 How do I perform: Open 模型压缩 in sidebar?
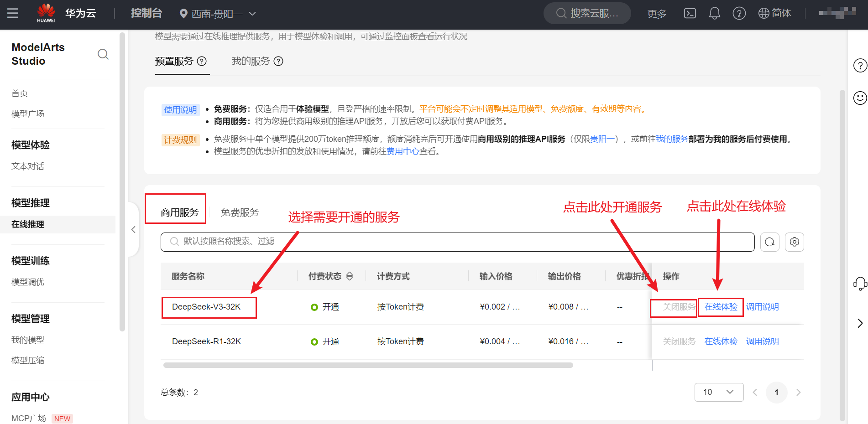pos(28,361)
